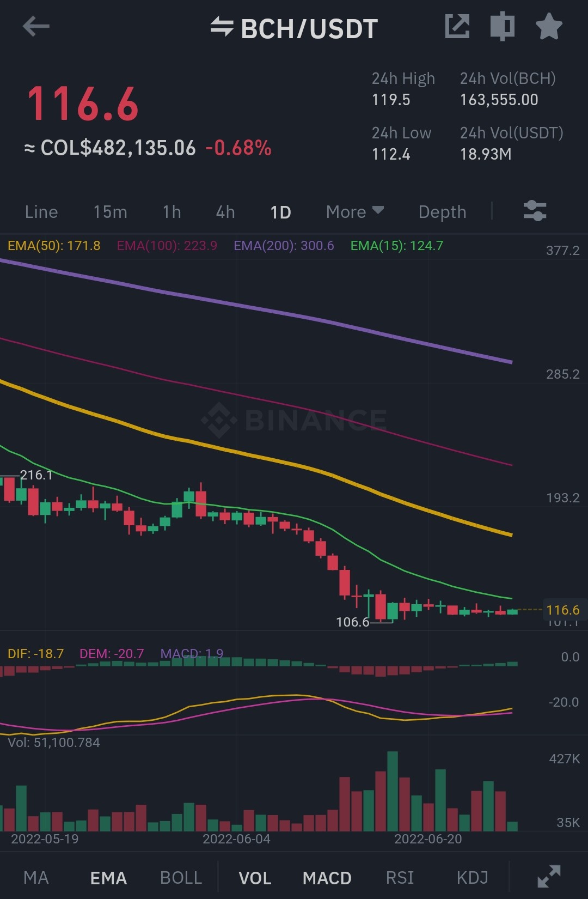The width and height of the screenshot is (588, 899).
Task: Tap the Binance watermark logo
Action: 294,420
